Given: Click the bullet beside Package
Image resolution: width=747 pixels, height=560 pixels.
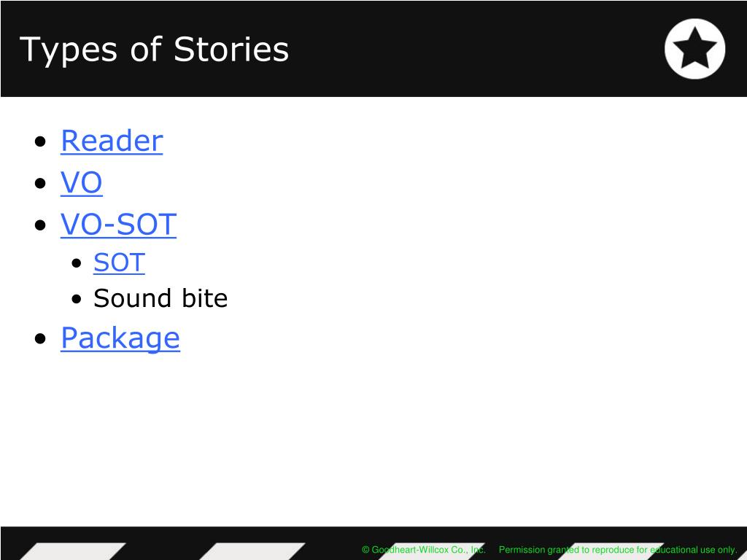Looking at the screenshot, I should (41, 338).
